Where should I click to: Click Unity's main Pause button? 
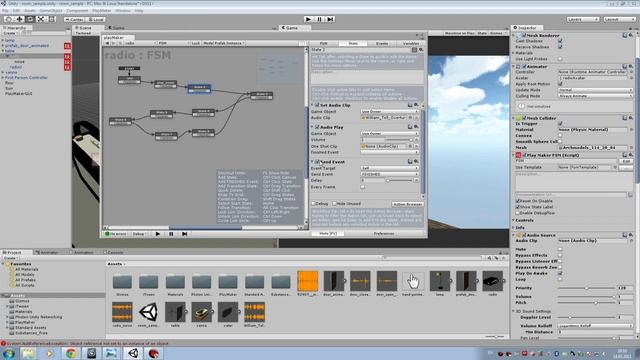319,19
